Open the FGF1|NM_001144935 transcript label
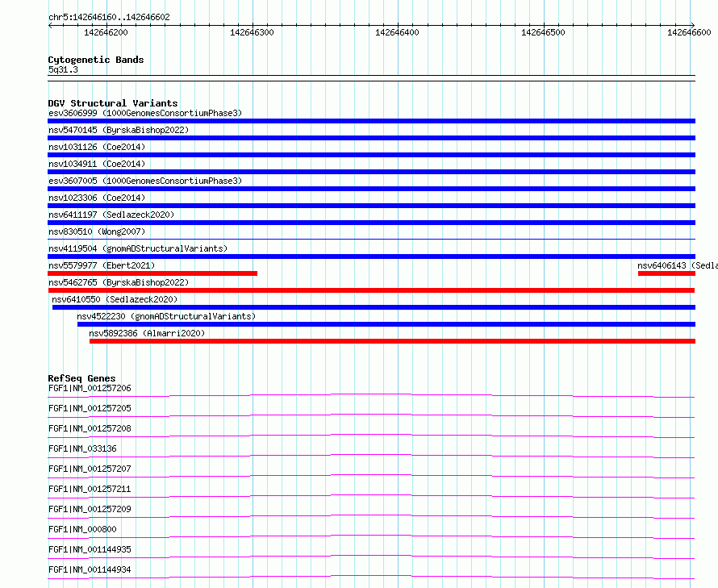 90,549
